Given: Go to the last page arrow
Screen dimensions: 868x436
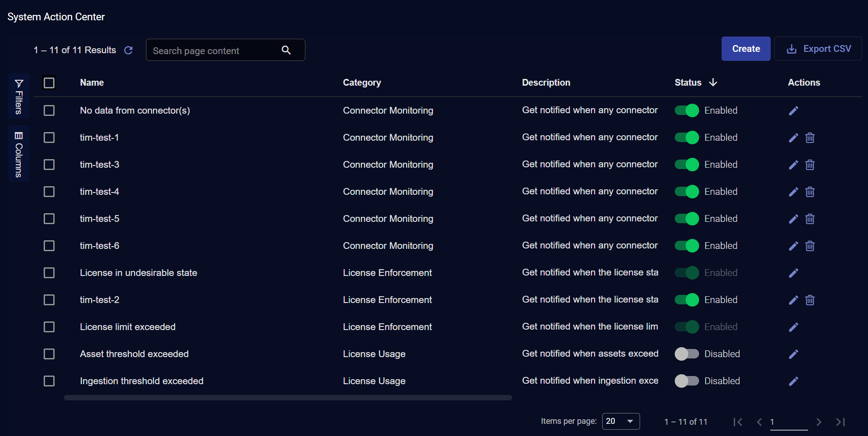Looking at the screenshot, I should [x=840, y=422].
